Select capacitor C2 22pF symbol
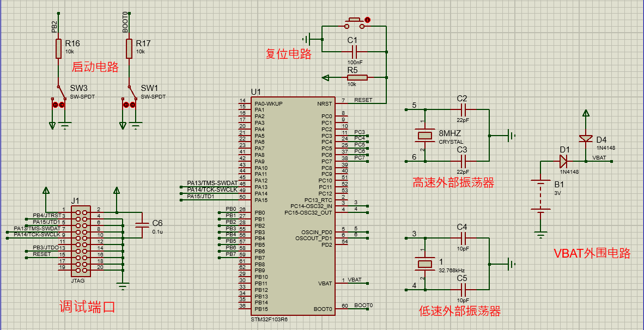Viewport: 644px width, 330px height. coord(463,109)
